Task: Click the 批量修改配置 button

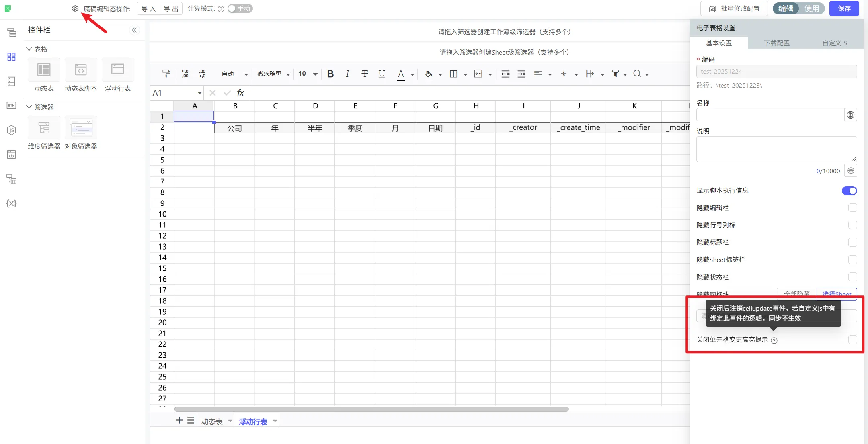Action: [x=734, y=8]
